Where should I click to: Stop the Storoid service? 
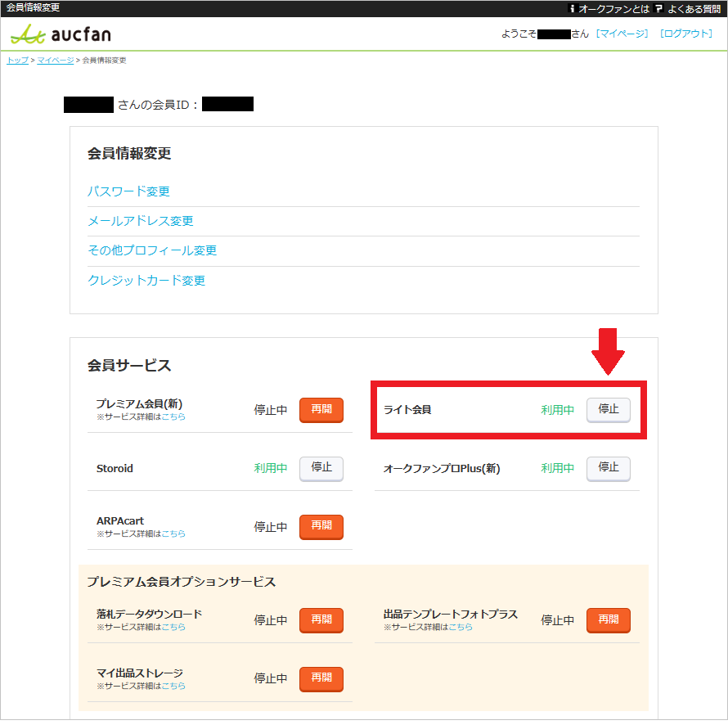pyautogui.click(x=321, y=469)
